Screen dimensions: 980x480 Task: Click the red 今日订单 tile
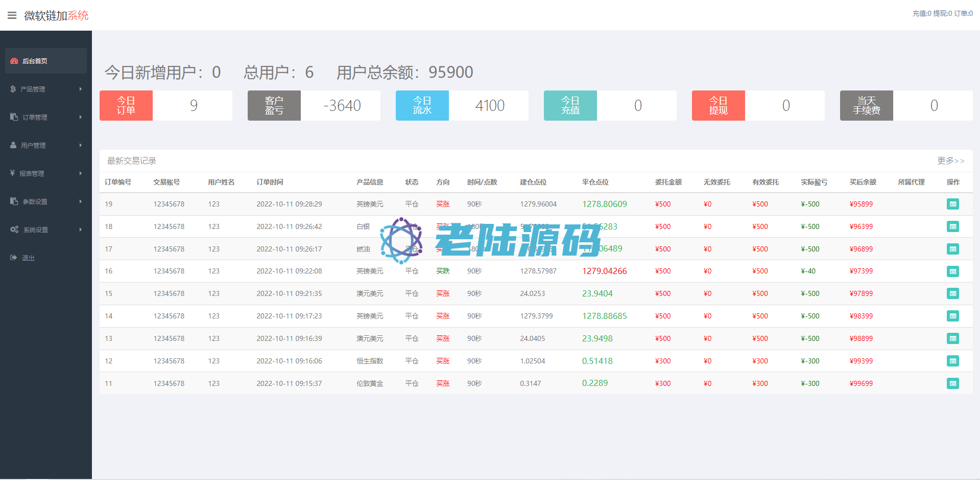(126, 106)
